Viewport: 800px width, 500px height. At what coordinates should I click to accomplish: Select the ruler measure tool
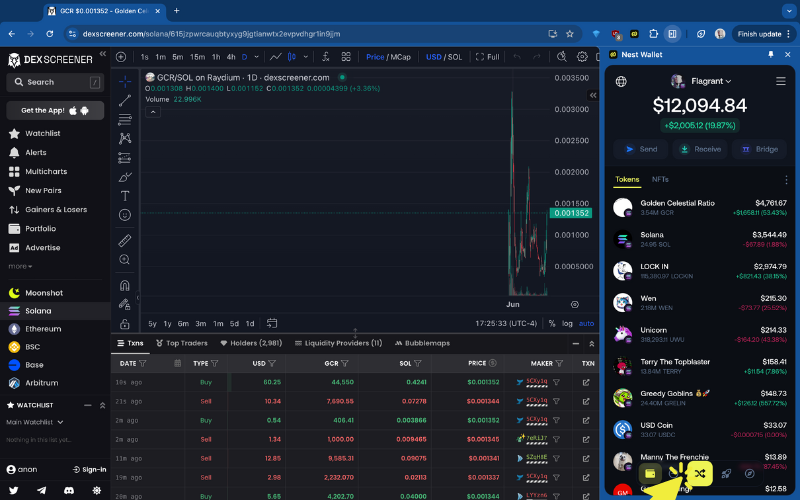click(x=125, y=240)
